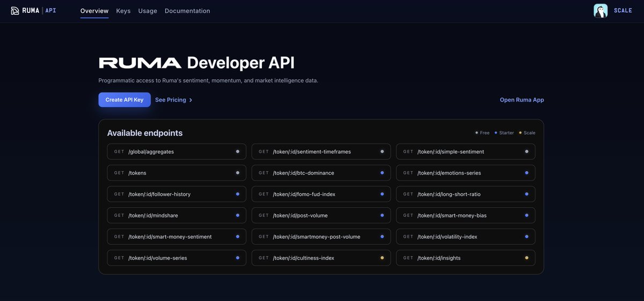Select the /token/:id/insights endpoint
The height and width of the screenshot is (301, 644).
pyautogui.click(x=466, y=258)
